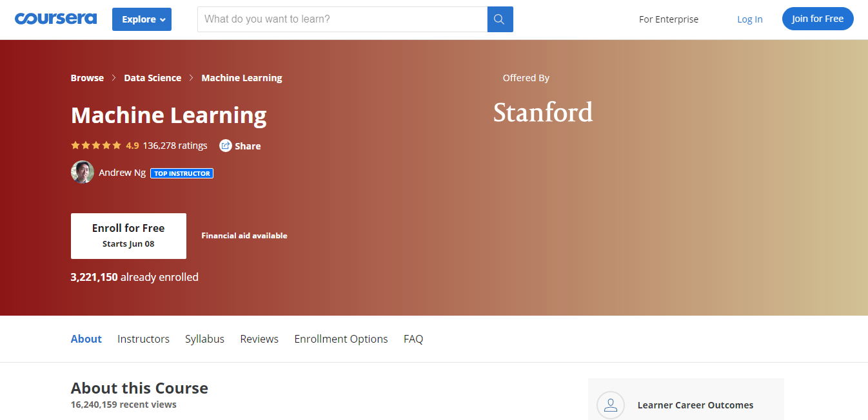The width and height of the screenshot is (868, 420).
Task: Click the search input field
Action: click(x=342, y=19)
